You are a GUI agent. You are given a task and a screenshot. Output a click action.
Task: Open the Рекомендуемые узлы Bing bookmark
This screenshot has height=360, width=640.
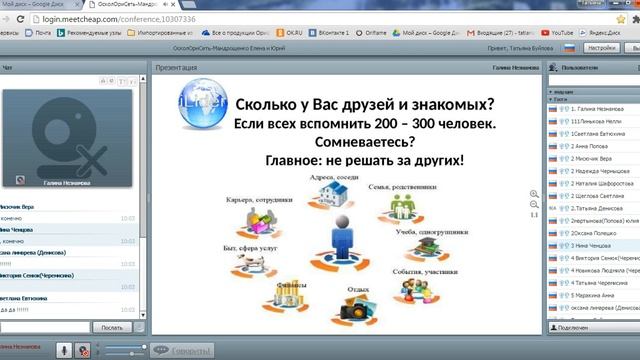89,33
